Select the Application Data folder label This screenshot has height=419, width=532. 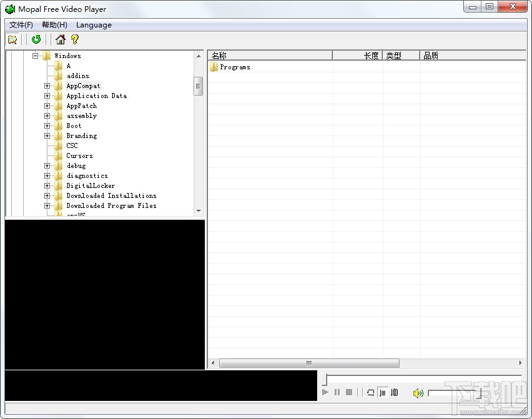(x=96, y=96)
